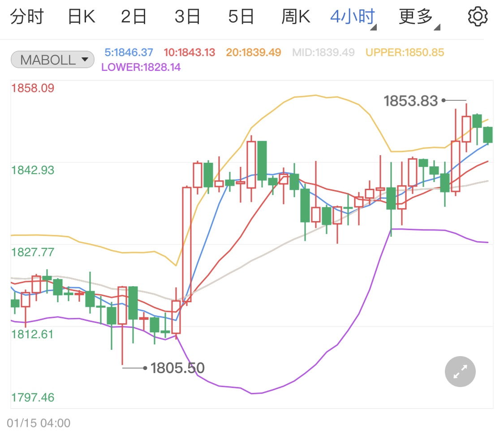Switch to 分时 tab

(x=27, y=17)
